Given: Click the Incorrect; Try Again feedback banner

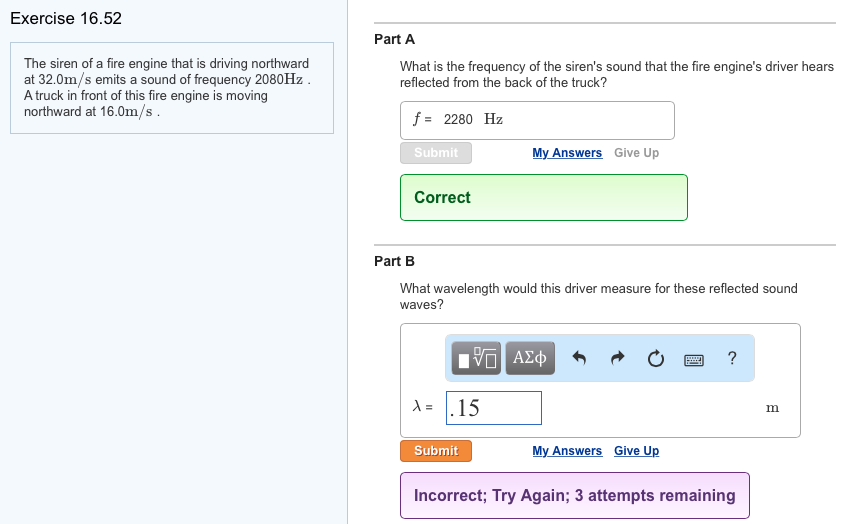Looking at the screenshot, I should (574, 495).
